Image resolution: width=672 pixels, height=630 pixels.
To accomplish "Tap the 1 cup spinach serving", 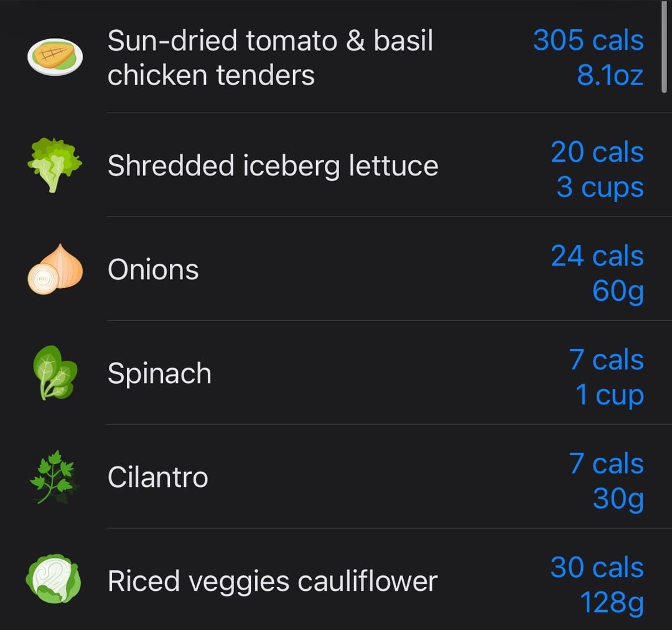I will tap(609, 395).
